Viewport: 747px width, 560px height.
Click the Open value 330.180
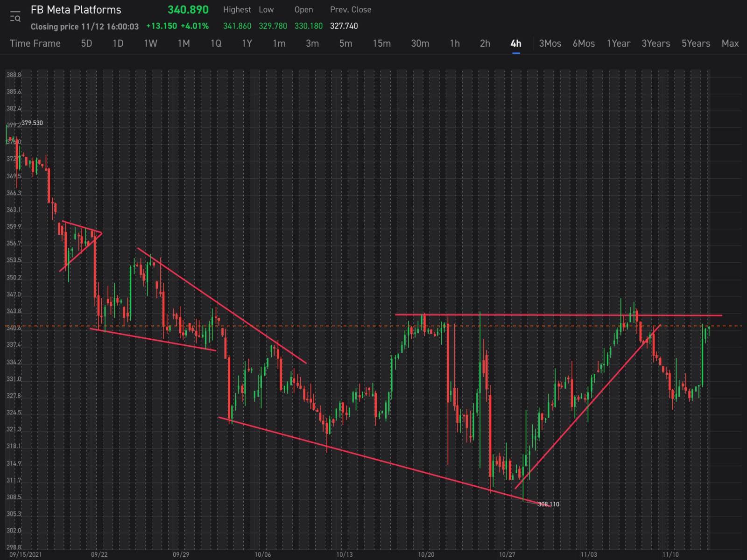click(308, 26)
